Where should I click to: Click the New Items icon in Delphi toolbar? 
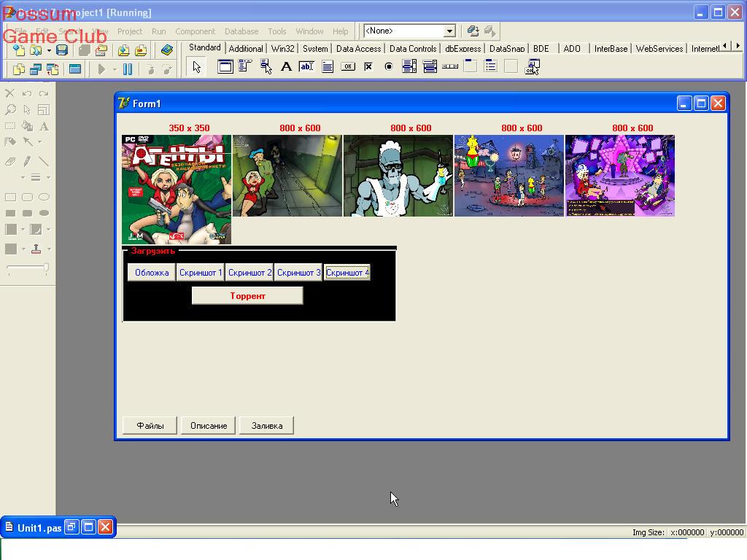(18, 50)
